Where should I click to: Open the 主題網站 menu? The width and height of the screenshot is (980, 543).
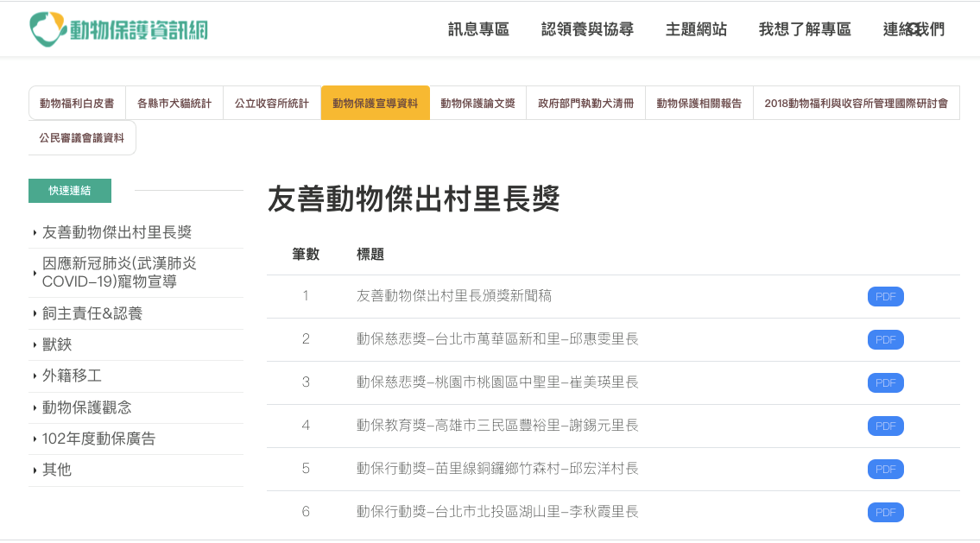tap(696, 29)
